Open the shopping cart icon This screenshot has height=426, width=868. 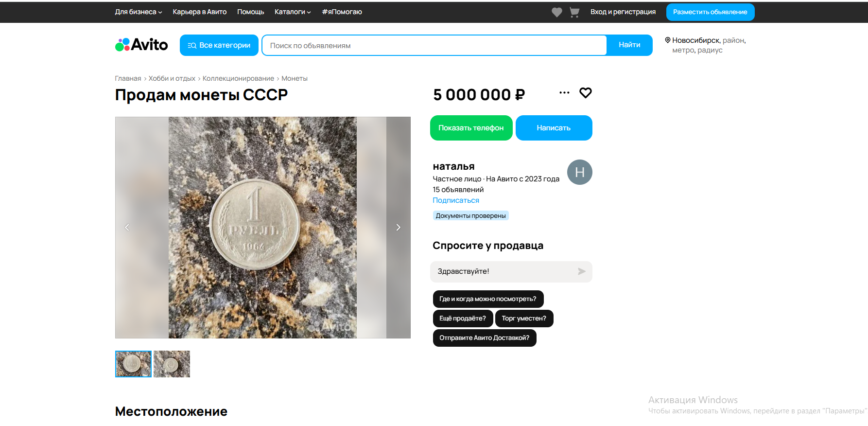point(574,12)
